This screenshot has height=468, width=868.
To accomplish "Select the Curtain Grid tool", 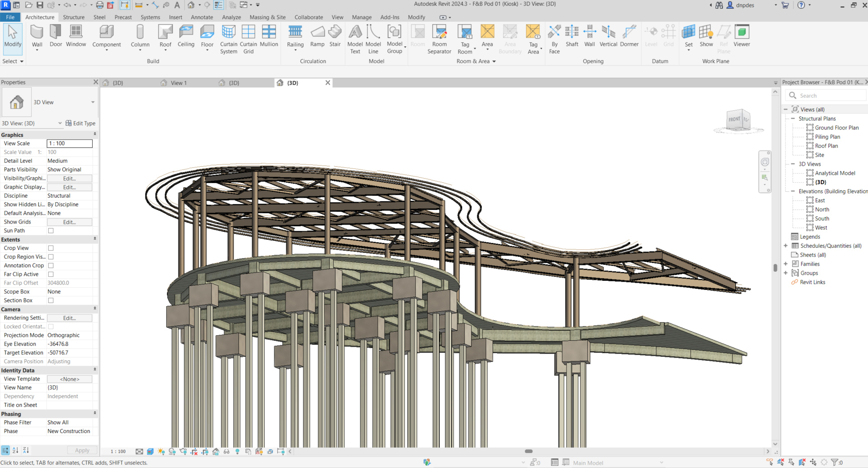I will 248,39.
